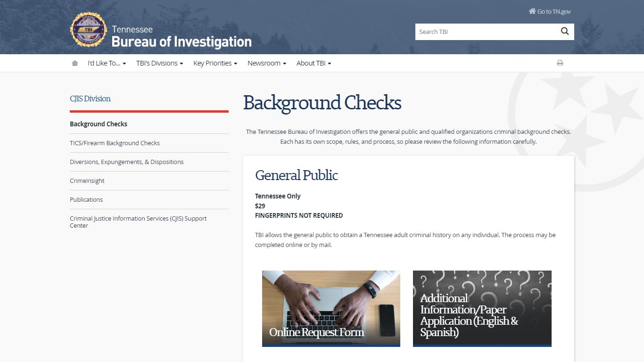The height and width of the screenshot is (362, 644).
Task: Expand the I'd Like To... menu
Action: point(107,63)
